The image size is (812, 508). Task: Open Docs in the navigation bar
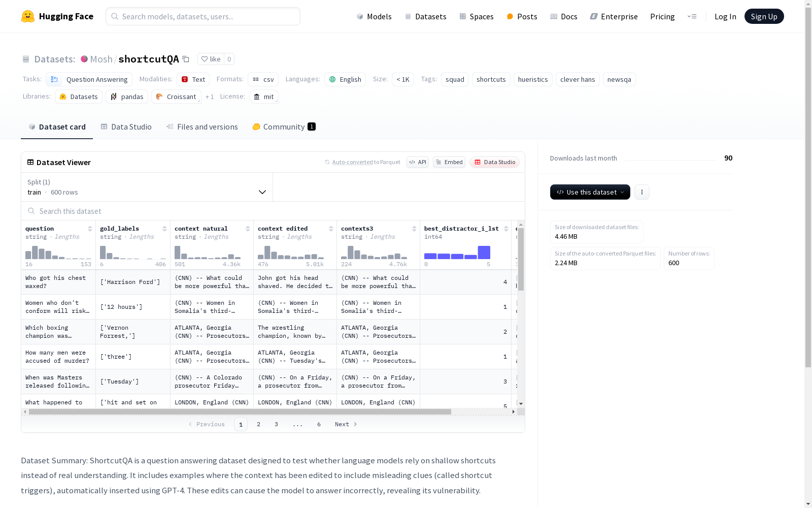(564, 16)
